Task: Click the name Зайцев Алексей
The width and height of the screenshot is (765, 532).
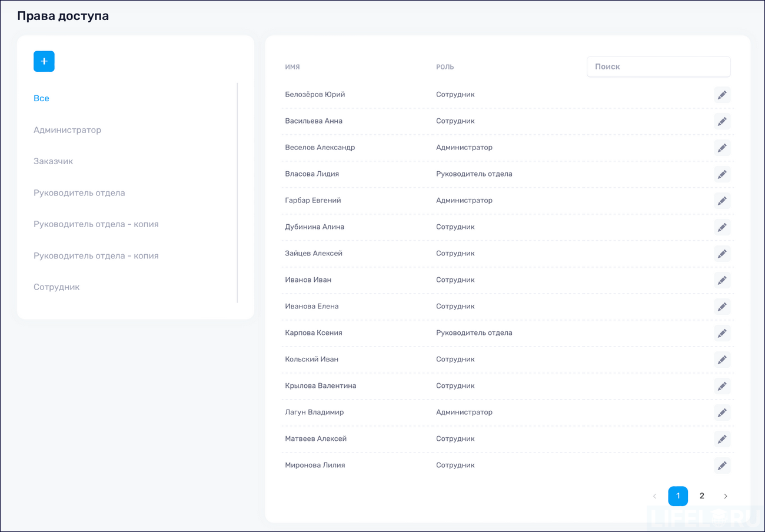Action: point(314,253)
